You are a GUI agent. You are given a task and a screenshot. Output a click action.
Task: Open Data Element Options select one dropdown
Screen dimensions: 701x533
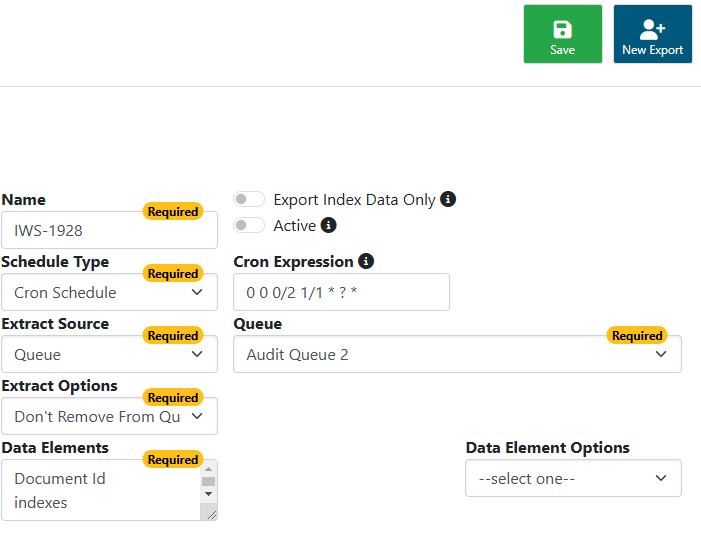[x=574, y=478]
